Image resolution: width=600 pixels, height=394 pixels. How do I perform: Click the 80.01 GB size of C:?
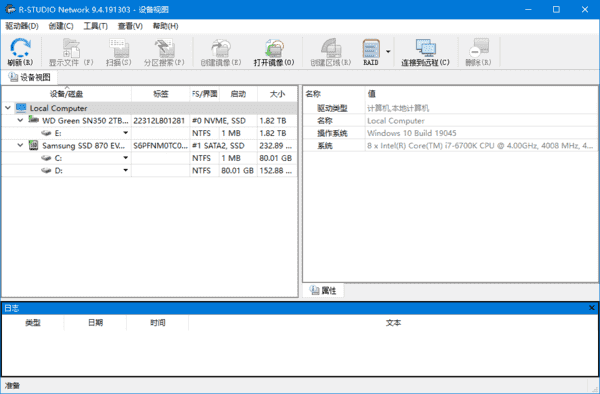[276, 158]
